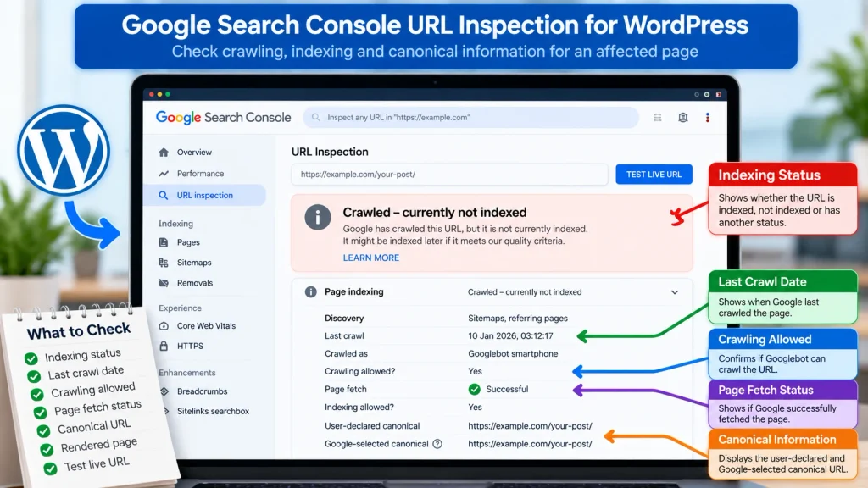
Task: Click the Removals eye-slash icon
Action: (164, 283)
